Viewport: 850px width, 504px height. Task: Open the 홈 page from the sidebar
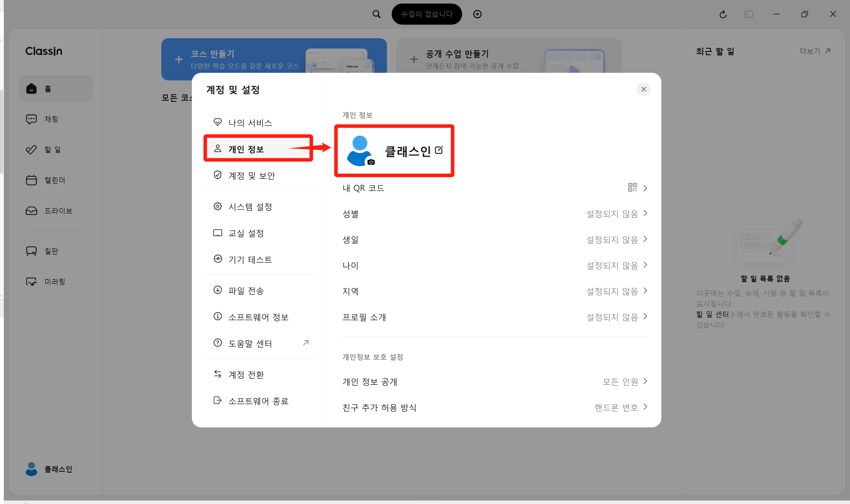coord(56,89)
